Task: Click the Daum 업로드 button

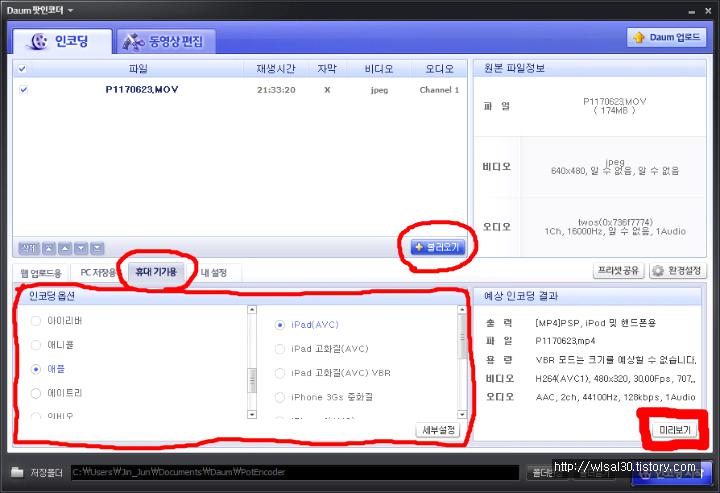Action: click(666, 38)
